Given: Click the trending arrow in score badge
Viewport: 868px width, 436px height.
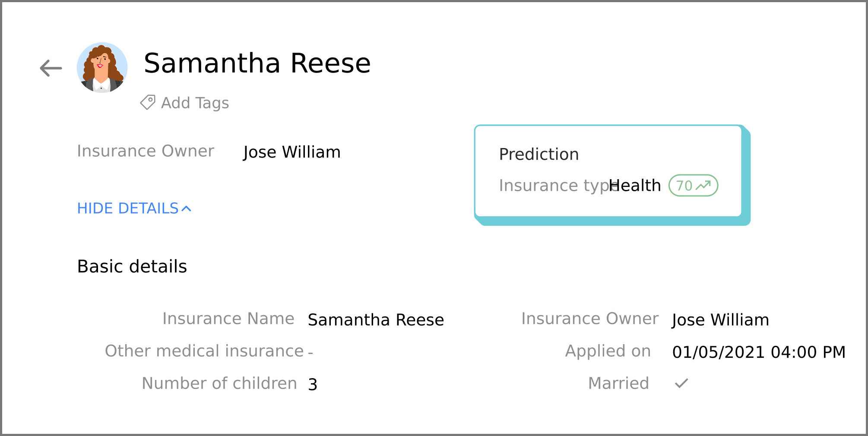Looking at the screenshot, I should tap(703, 185).
